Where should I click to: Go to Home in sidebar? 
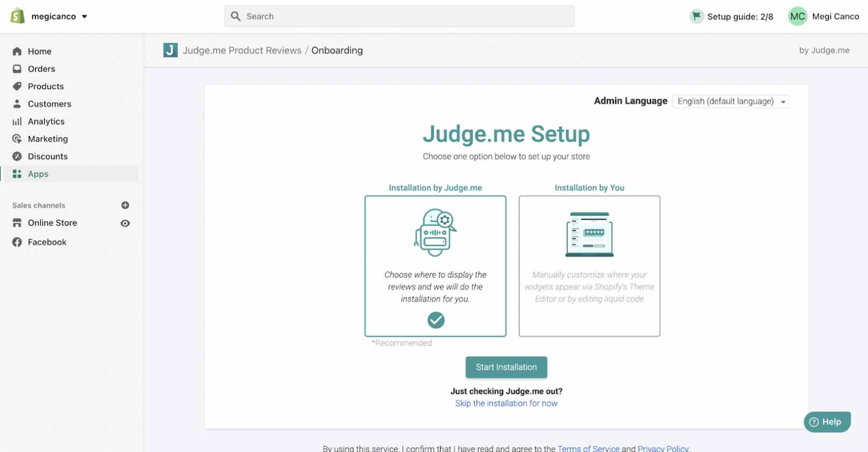coord(40,52)
